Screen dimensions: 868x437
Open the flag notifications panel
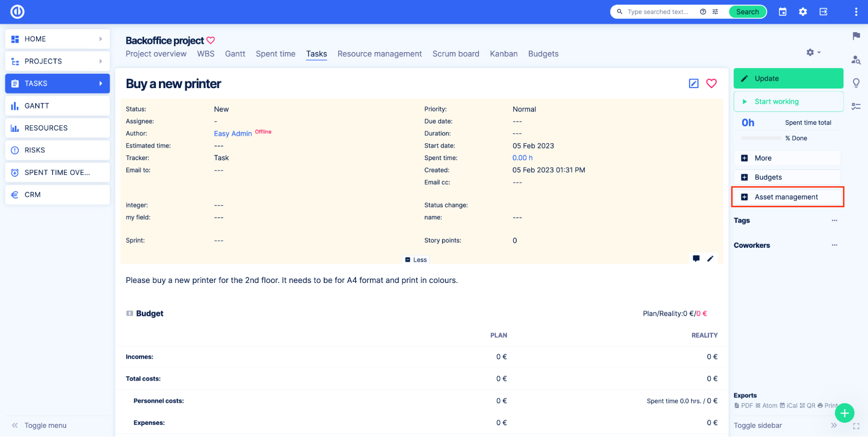pyautogui.click(x=856, y=36)
